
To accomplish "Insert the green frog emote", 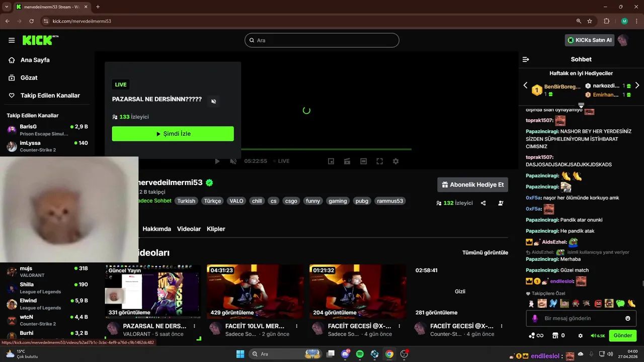I will click(x=620, y=303).
